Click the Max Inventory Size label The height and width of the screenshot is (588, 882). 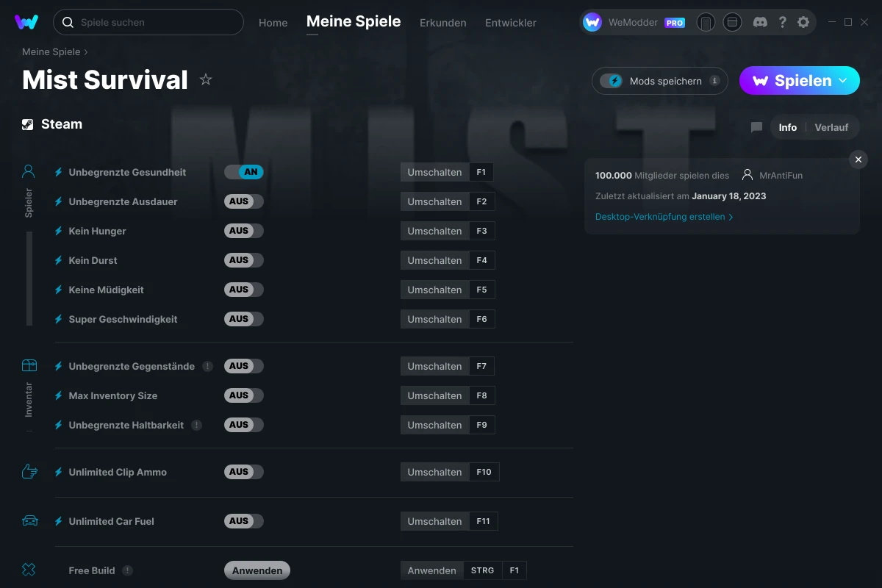[x=113, y=395]
